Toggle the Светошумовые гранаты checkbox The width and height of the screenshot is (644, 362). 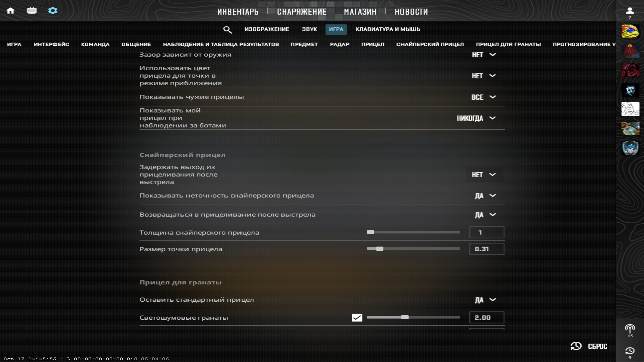[357, 317]
